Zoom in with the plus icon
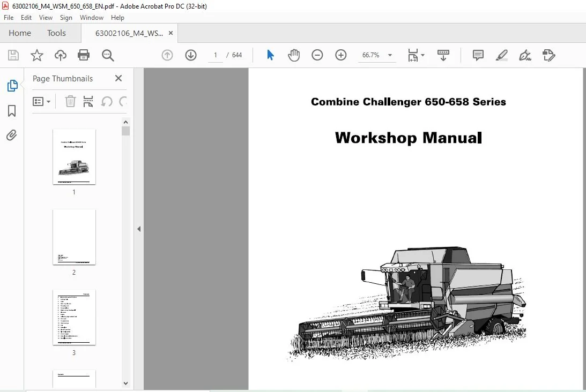The image size is (586, 392). point(340,55)
